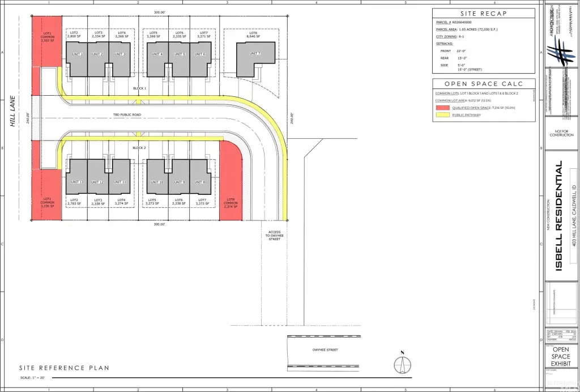Click the Not For Construction stamp
Viewport: 580px width, 392px height.
coord(561,134)
